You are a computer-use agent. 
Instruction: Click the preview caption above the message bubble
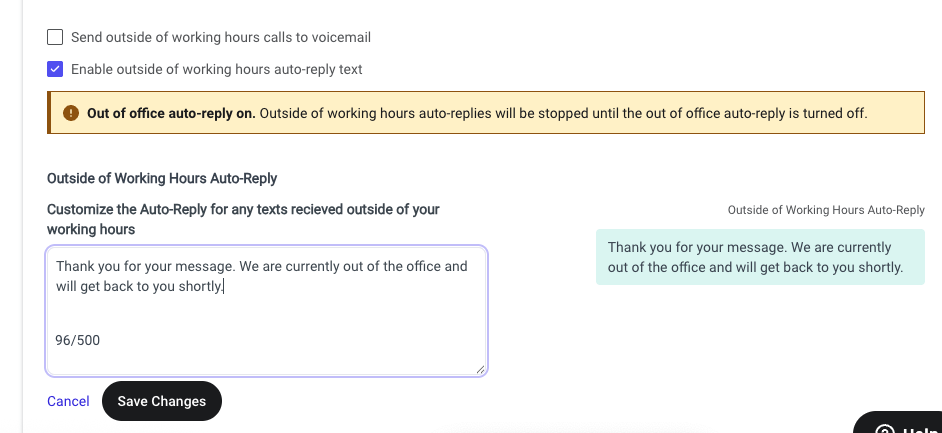826,210
